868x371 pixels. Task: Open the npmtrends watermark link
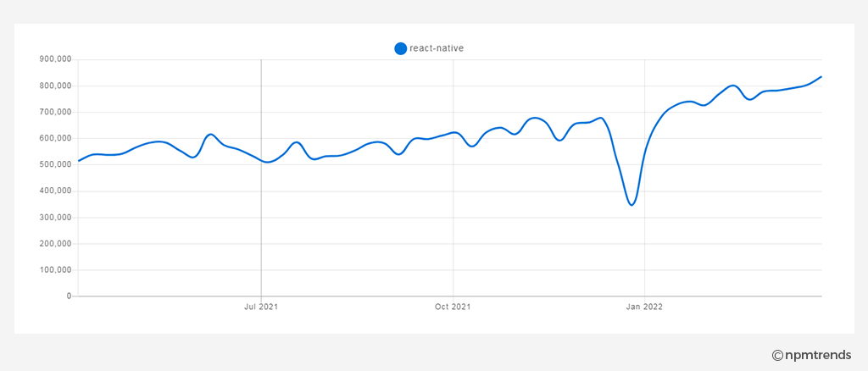(x=811, y=355)
